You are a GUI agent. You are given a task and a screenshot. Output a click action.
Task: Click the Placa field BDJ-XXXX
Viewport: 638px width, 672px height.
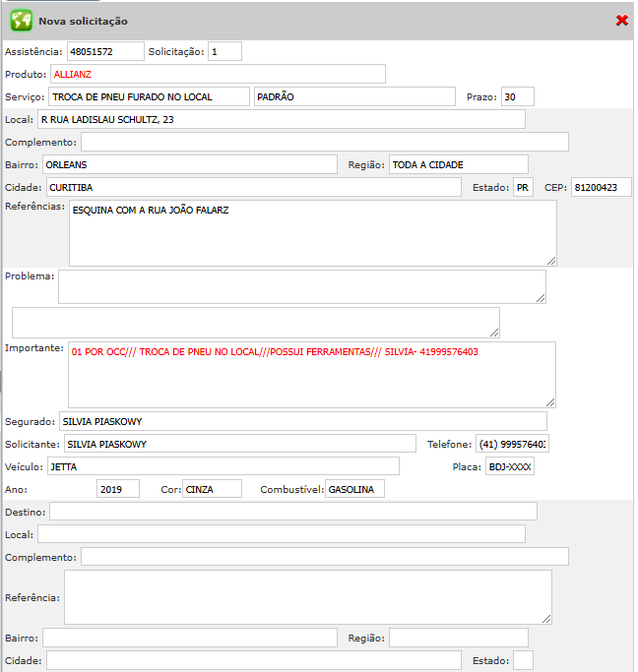pyautogui.click(x=509, y=466)
